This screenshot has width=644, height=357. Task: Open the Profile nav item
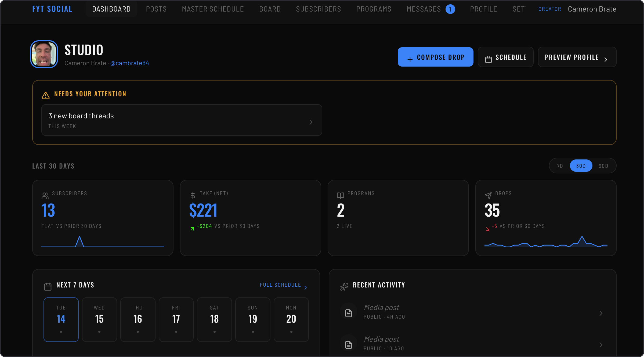tap(483, 9)
